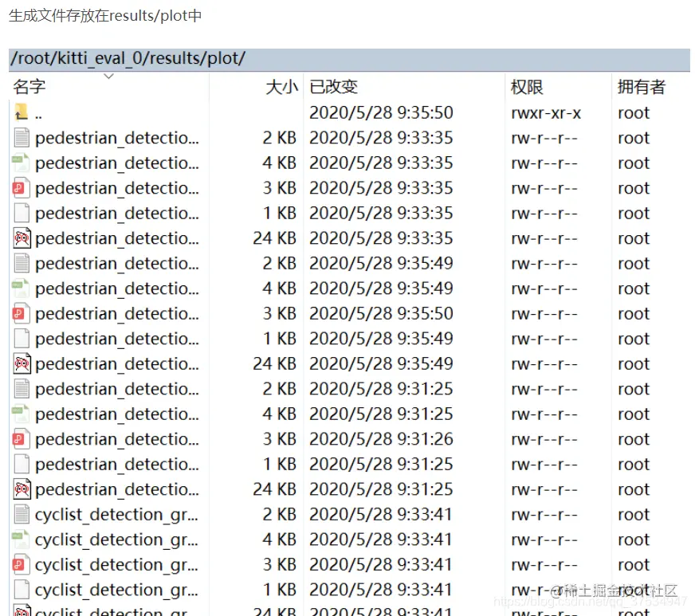Click 1 KB size in cyclist_detection row

click(280, 590)
